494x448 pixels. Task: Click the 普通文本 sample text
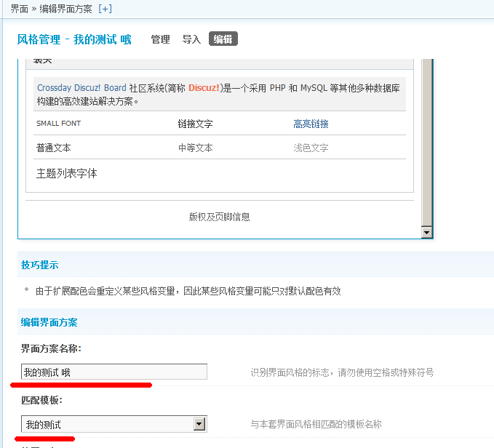(54, 148)
